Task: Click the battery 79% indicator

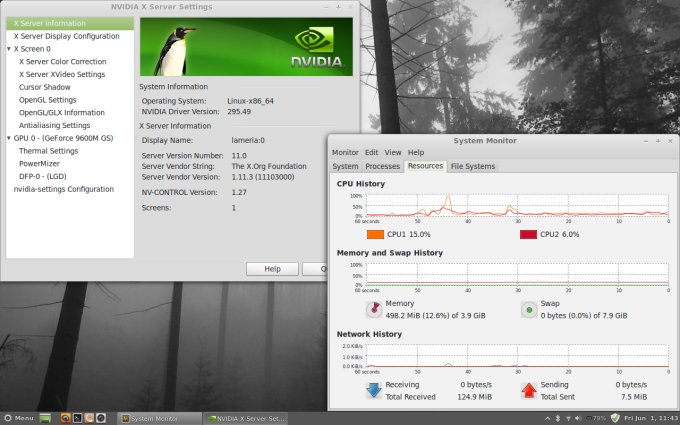Action: pyautogui.click(x=596, y=418)
